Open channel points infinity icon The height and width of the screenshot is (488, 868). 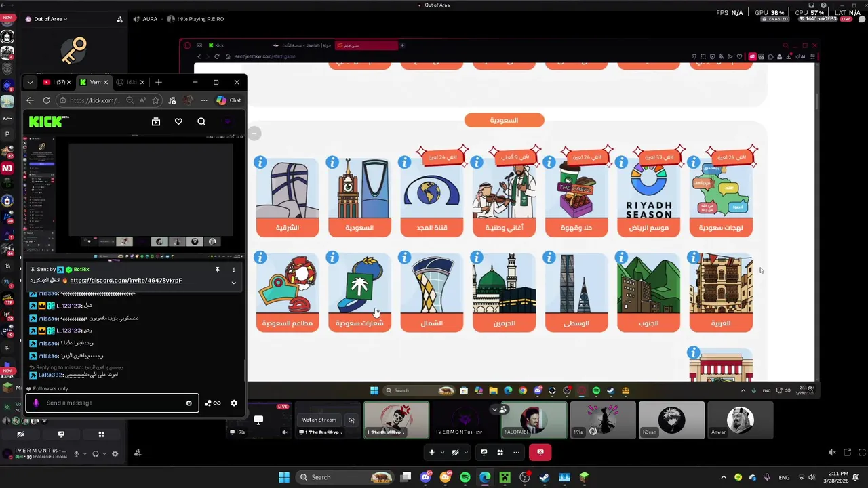point(213,403)
